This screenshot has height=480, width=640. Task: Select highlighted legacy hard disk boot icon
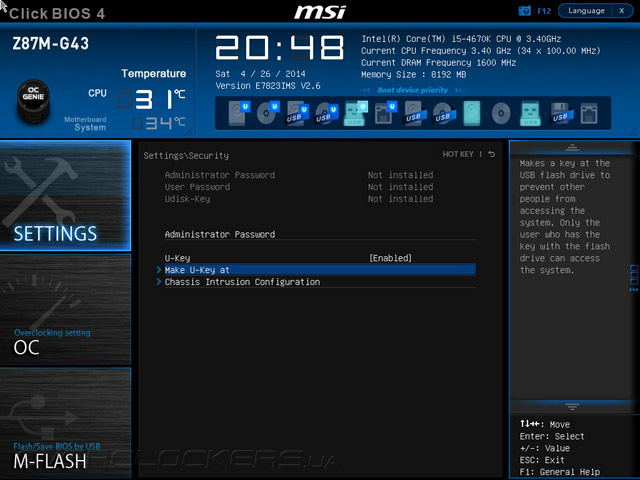(x=472, y=113)
